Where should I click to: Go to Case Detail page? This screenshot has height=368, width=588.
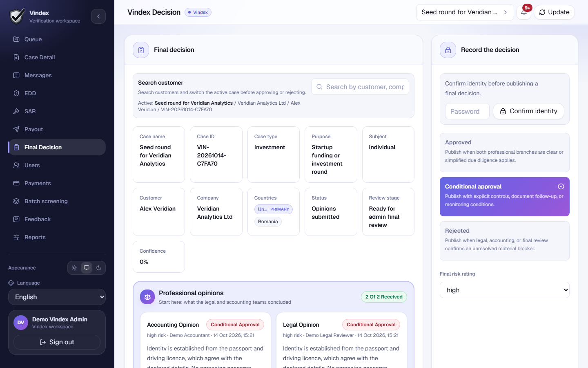coord(57,57)
